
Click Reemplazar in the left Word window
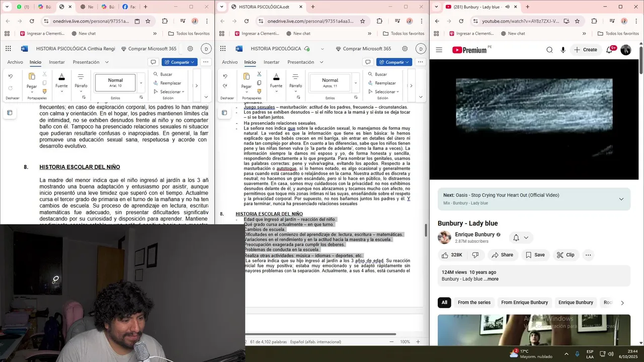pos(167,83)
